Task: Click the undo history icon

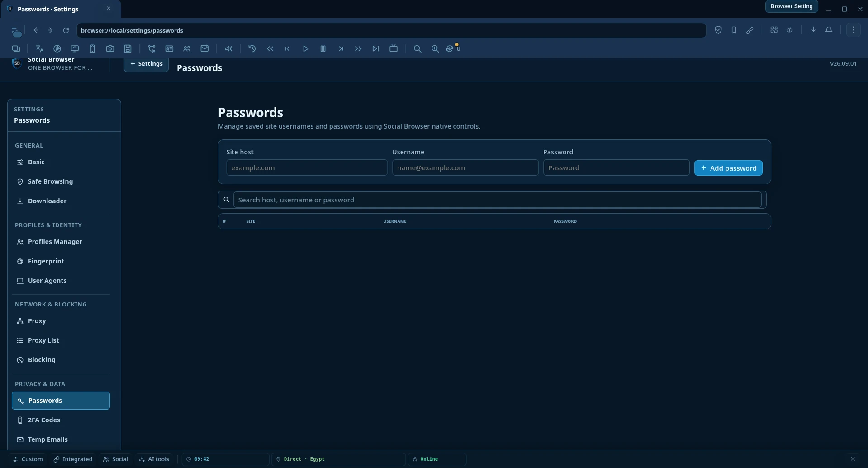Action: (x=252, y=48)
